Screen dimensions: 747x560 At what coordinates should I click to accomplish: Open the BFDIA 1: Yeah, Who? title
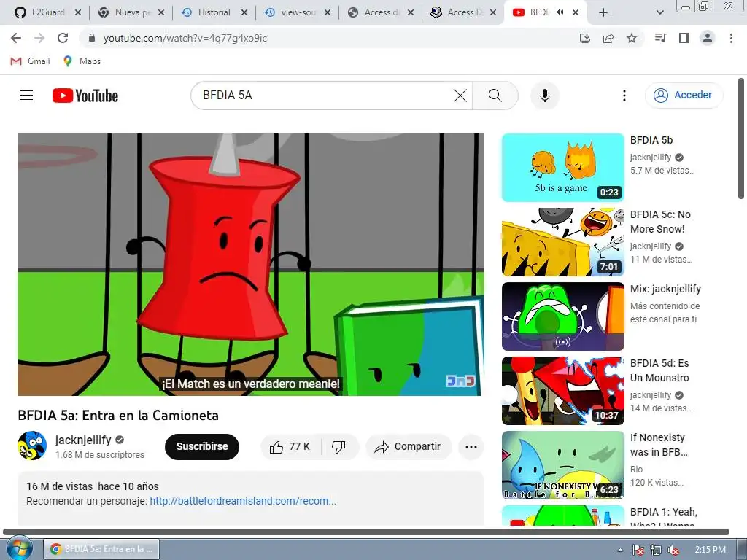[664, 518]
